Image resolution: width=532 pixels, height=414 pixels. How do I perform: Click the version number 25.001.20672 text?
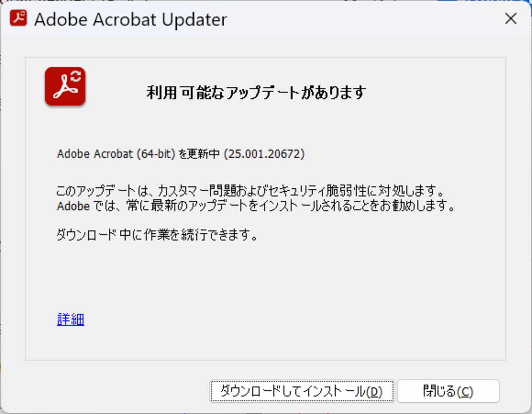click(264, 154)
